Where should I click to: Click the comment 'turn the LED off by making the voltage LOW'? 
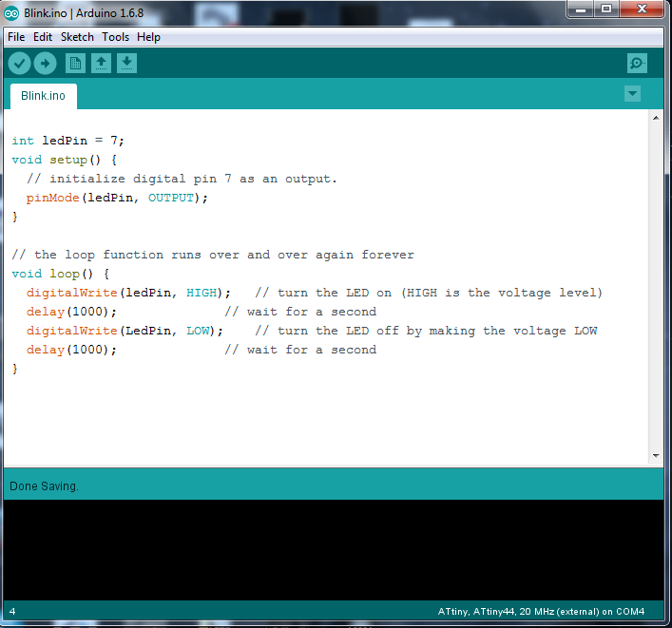[426, 331]
